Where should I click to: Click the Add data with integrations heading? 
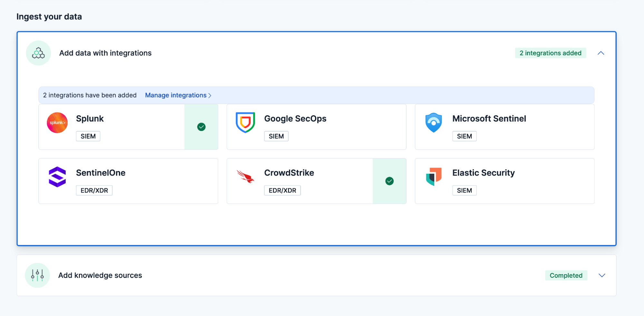105,53
